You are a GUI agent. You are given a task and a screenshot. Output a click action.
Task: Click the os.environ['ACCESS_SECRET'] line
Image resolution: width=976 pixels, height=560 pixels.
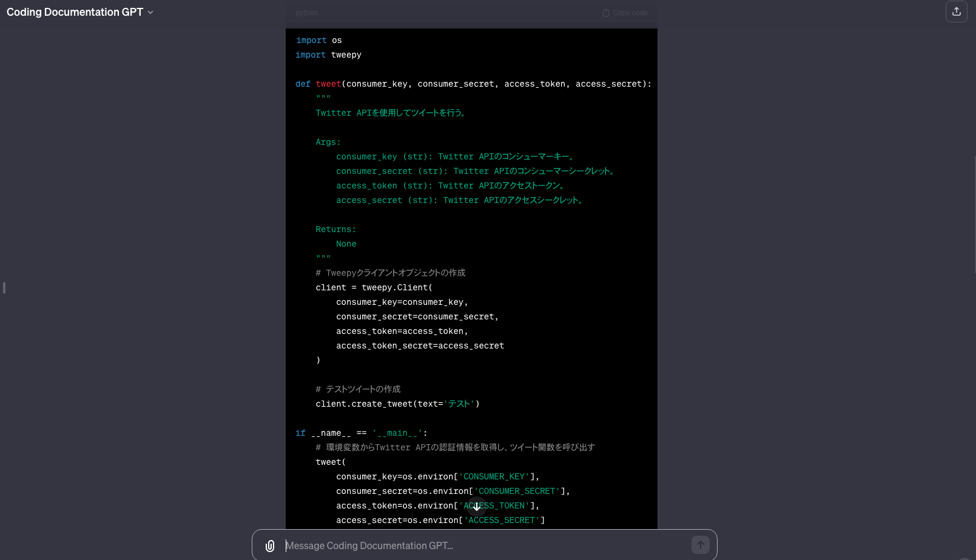[441, 521]
